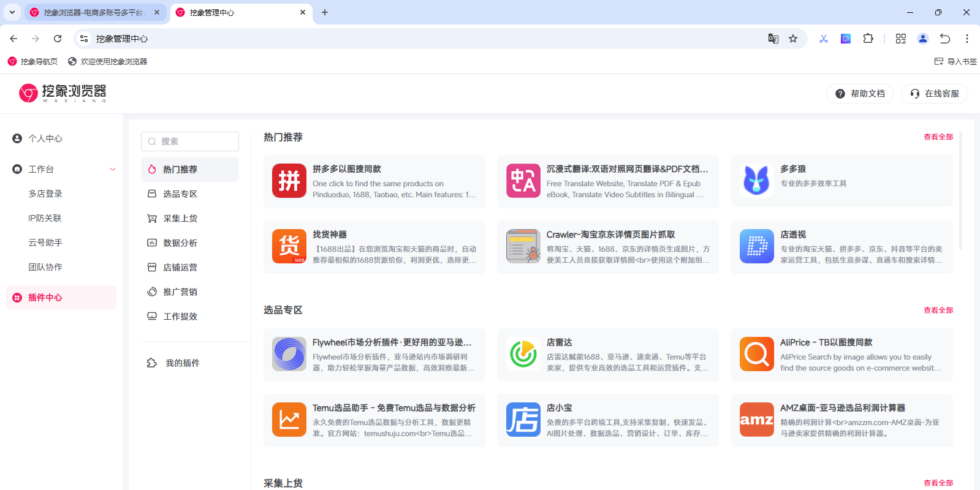
Task: Click the plugin list vertical scrollbar
Action: [x=960, y=190]
